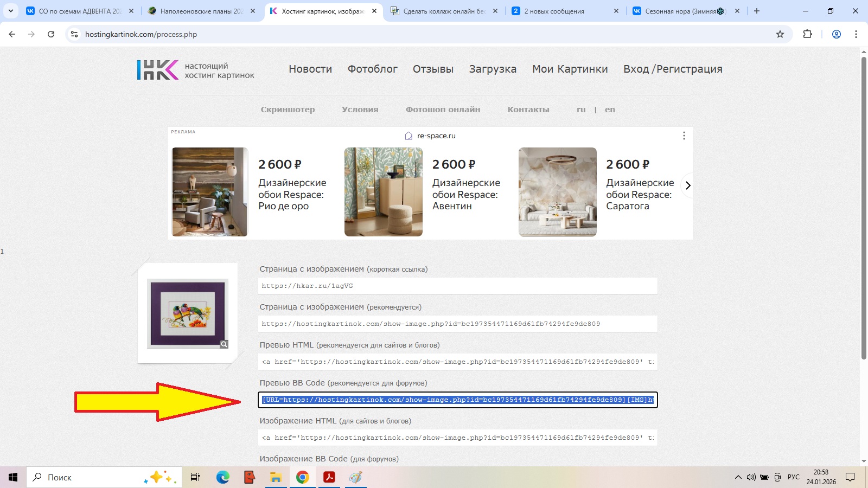The height and width of the screenshot is (488, 868).
Task: Close the 'Хостинг картинок' tab
Action: click(x=374, y=11)
